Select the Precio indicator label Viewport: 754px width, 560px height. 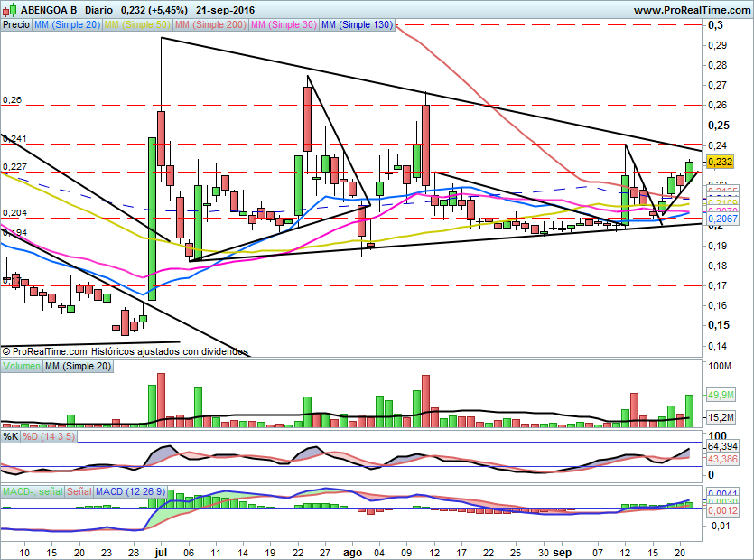point(15,25)
